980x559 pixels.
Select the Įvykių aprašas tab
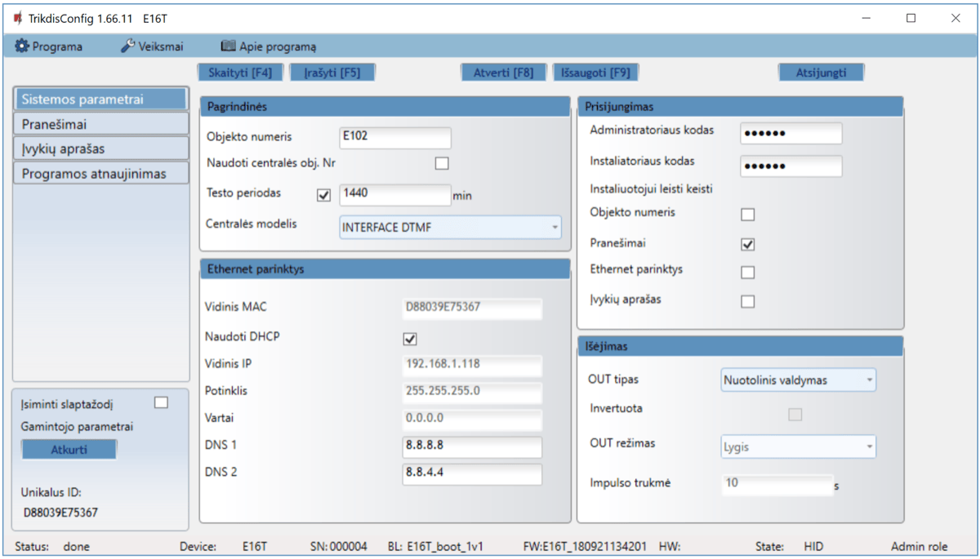pos(100,149)
